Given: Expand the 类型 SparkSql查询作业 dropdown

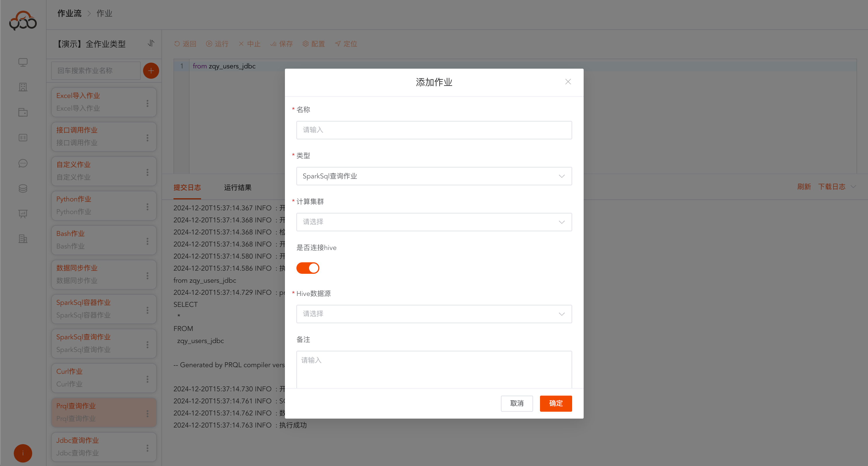Looking at the screenshot, I should coord(434,176).
